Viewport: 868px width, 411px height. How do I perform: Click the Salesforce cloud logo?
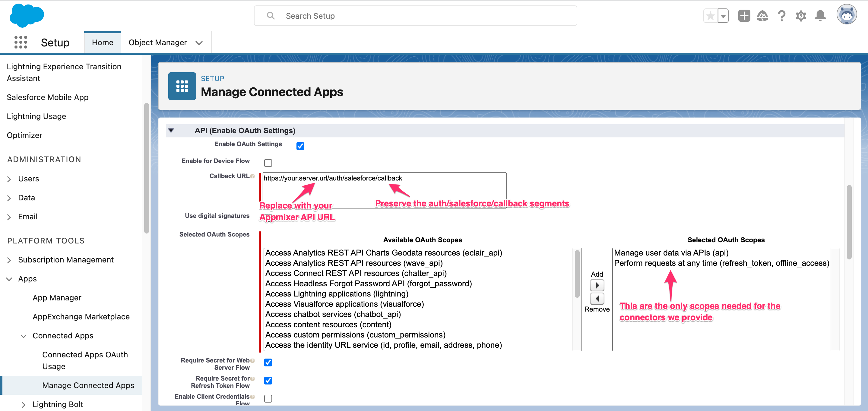(x=27, y=15)
